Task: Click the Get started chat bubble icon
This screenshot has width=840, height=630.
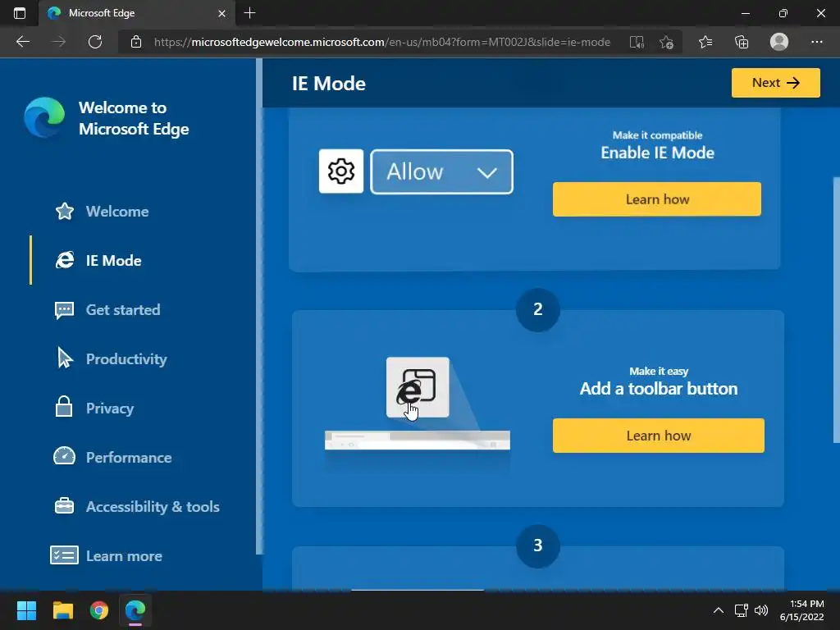Action: tap(64, 310)
